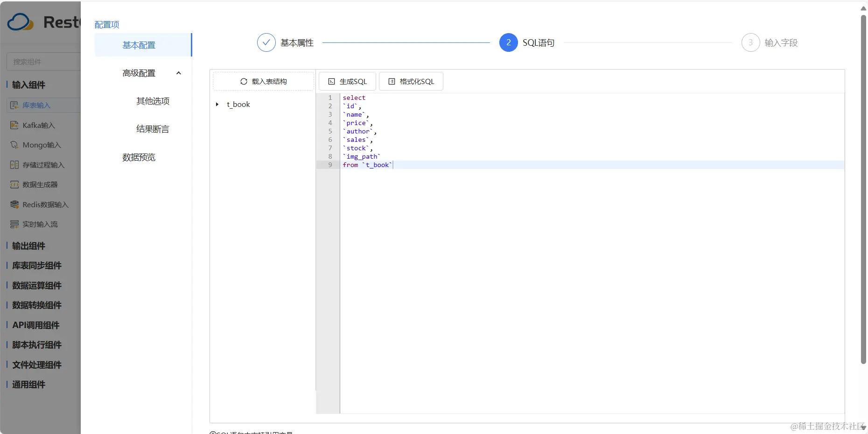
Task: Click the `img_path` text on line 8
Action: (x=362, y=156)
